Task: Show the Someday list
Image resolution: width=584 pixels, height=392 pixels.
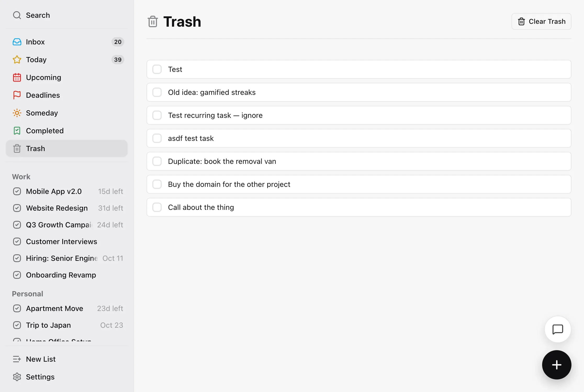Action: coord(67,113)
